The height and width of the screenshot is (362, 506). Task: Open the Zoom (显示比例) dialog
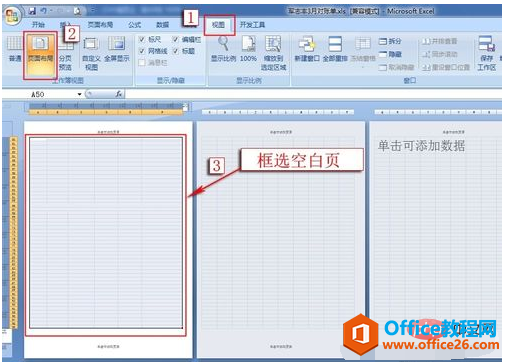(x=223, y=49)
